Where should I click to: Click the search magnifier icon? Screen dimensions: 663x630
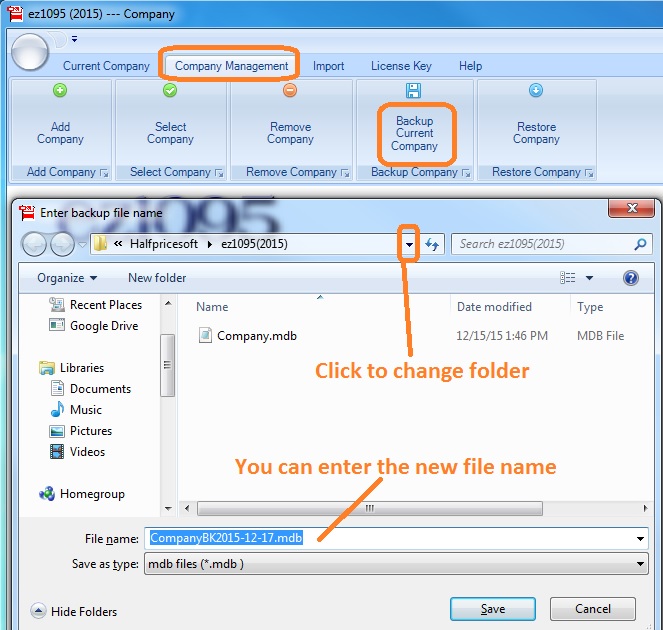pyautogui.click(x=641, y=244)
